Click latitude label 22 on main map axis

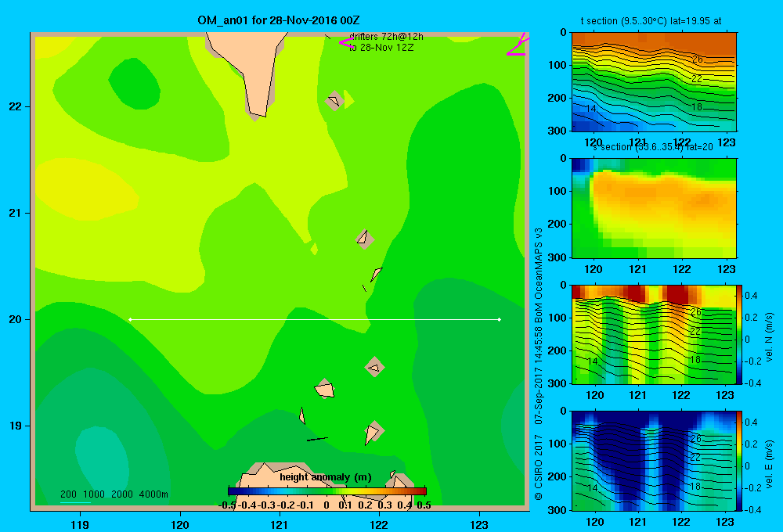(16, 106)
